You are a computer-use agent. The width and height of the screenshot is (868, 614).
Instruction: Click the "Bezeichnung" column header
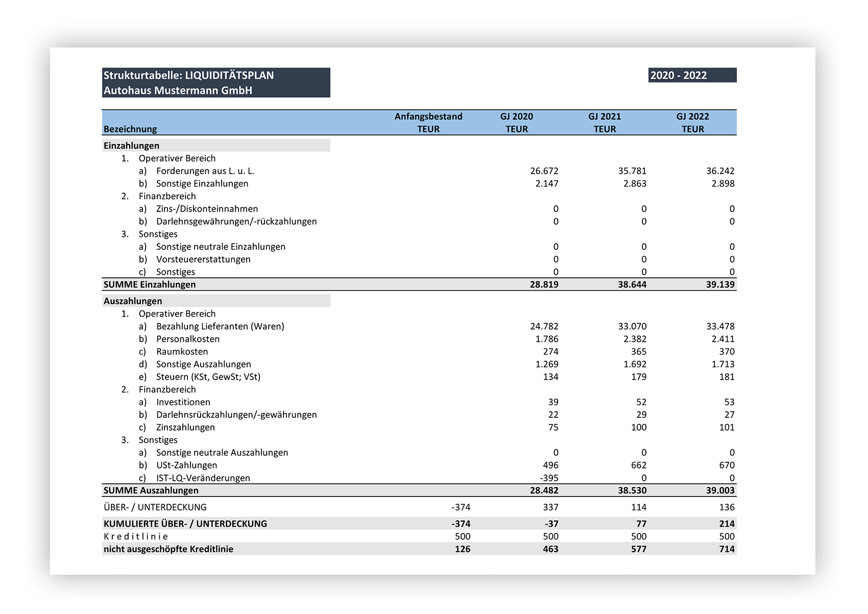[x=130, y=129]
